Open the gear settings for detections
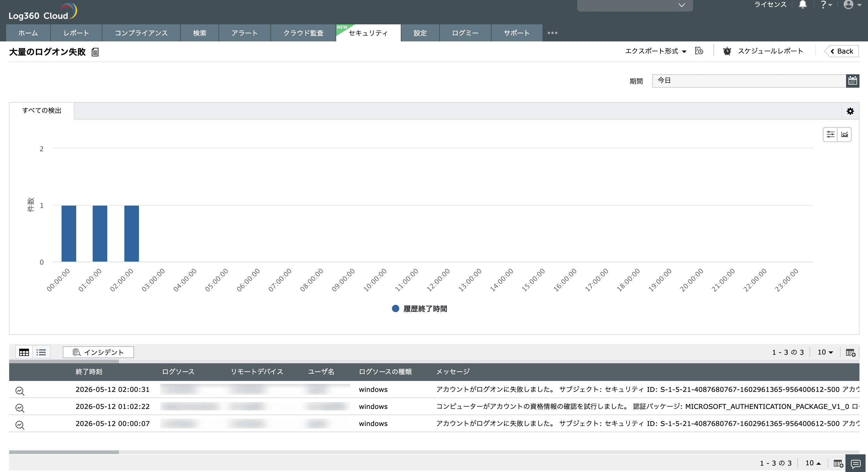 pyautogui.click(x=850, y=111)
